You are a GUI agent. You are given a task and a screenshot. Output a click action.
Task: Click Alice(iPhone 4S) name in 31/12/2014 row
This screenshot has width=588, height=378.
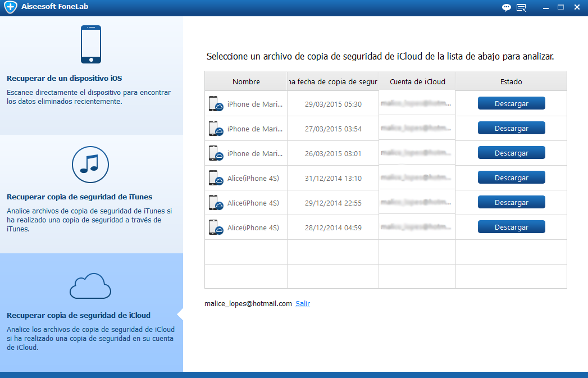(253, 179)
